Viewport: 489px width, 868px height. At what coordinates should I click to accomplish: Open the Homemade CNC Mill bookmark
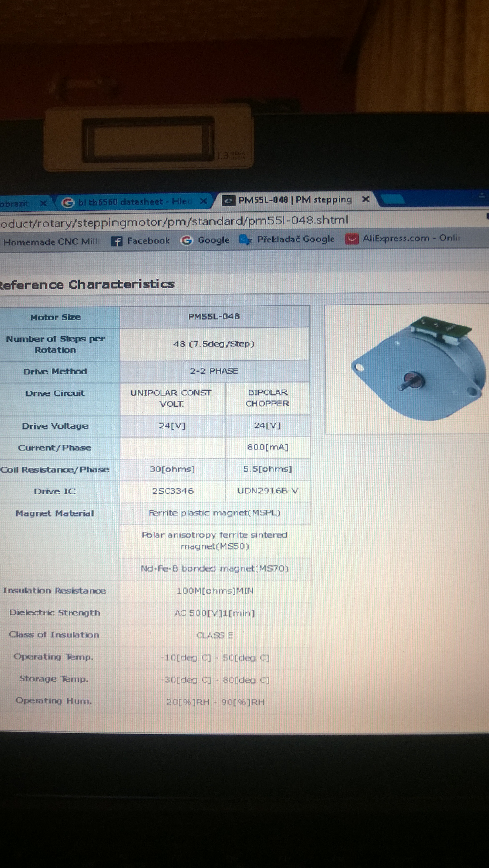pyautogui.click(x=51, y=242)
